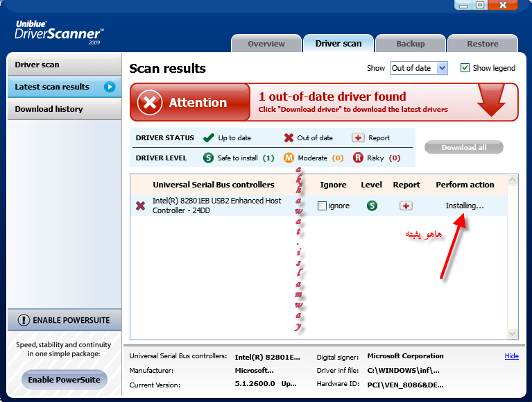Close the DriverScanner window
Viewport: 532px width, 402px height.
pyautogui.click(x=503, y=5)
